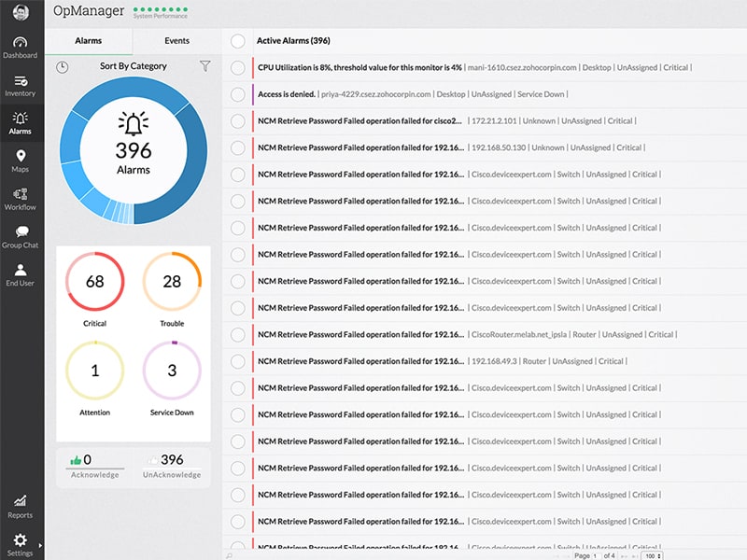Tick the 'Access is denied' alarm checkbox
Image resolution: width=747 pixels, height=560 pixels.
coord(238,94)
